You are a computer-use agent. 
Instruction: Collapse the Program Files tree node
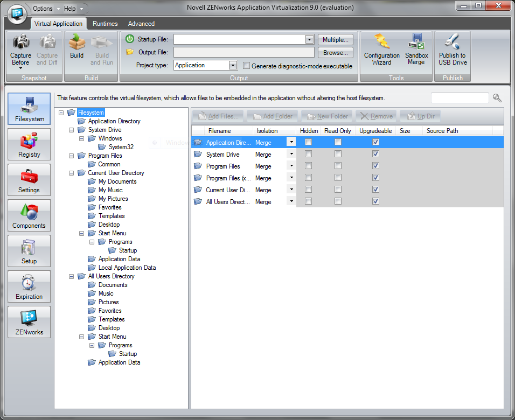click(x=71, y=156)
